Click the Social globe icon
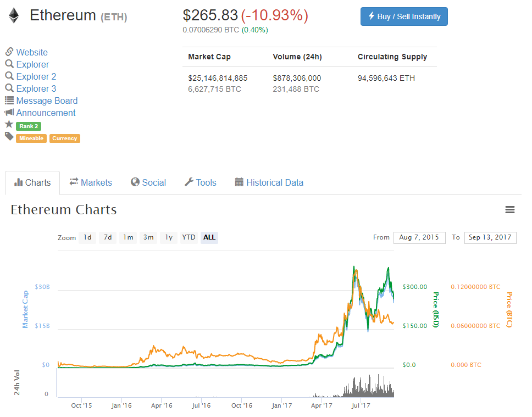This screenshot has width=532, height=417. 134,182
